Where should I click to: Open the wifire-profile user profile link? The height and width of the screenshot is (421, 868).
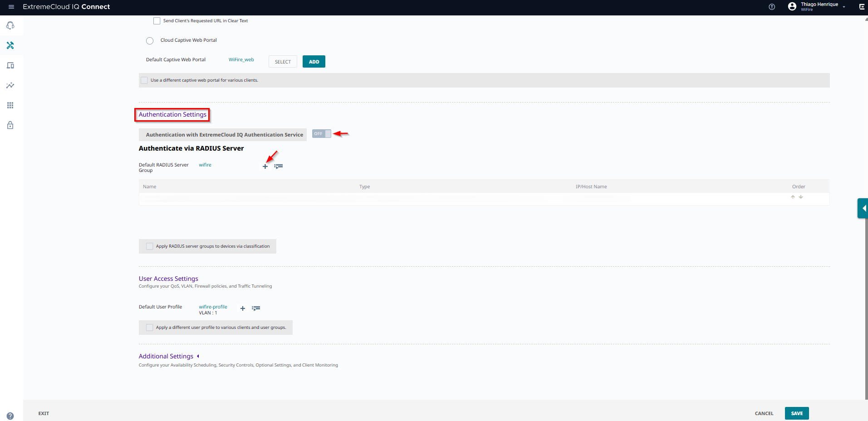click(213, 307)
